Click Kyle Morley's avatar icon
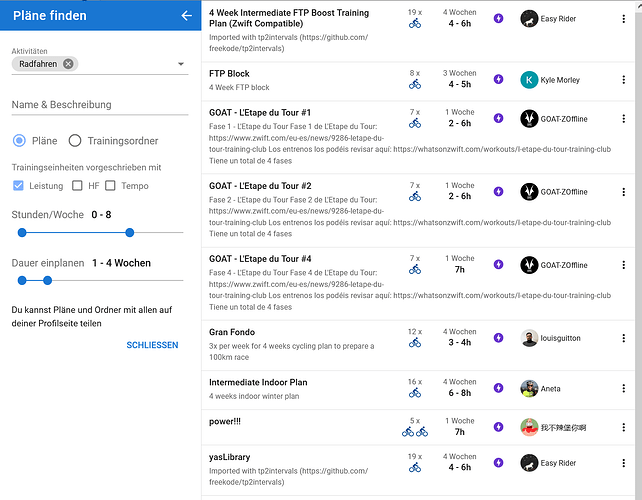The image size is (642, 500). click(x=529, y=80)
